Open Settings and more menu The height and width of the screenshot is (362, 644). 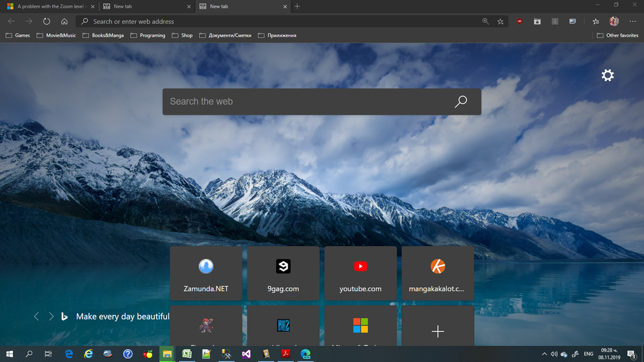(x=632, y=21)
